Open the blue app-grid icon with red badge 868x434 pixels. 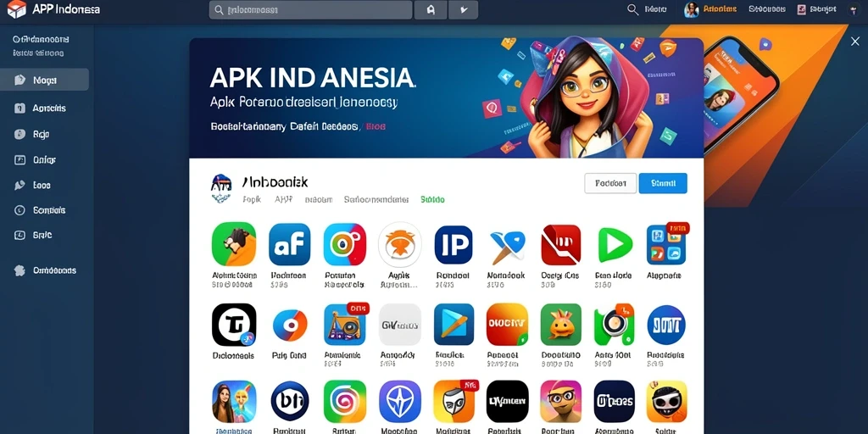666,244
